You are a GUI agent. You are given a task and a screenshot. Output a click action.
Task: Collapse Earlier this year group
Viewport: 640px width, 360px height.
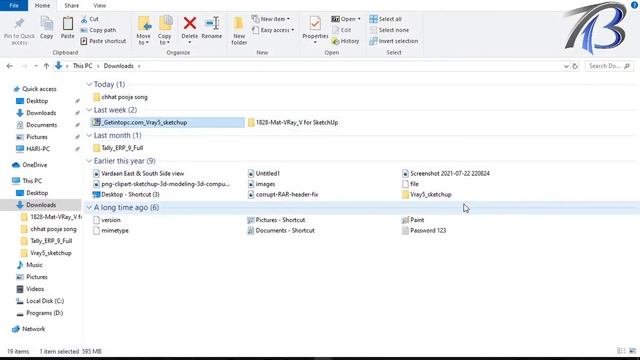click(89, 161)
